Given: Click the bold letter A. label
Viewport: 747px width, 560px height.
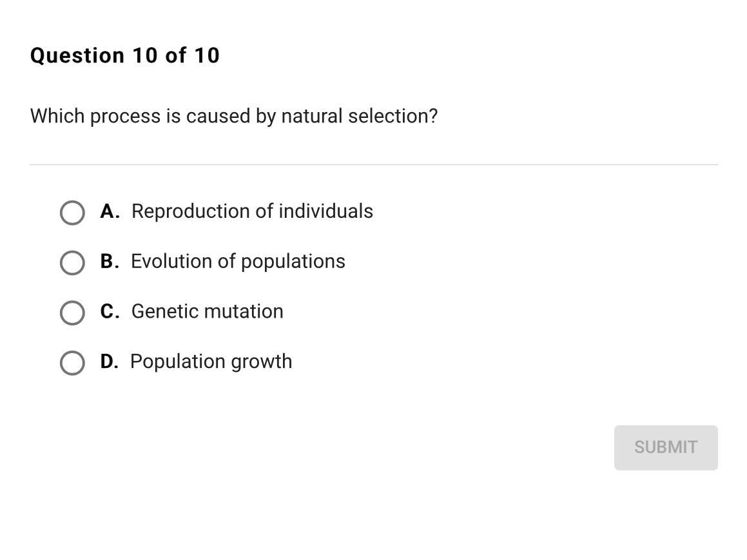Looking at the screenshot, I should point(110,211).
